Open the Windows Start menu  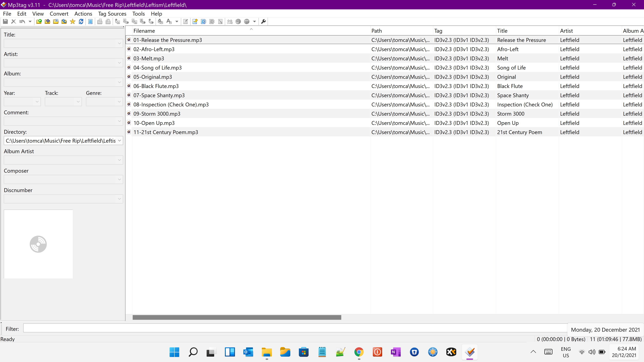click(x=174, y=352)
